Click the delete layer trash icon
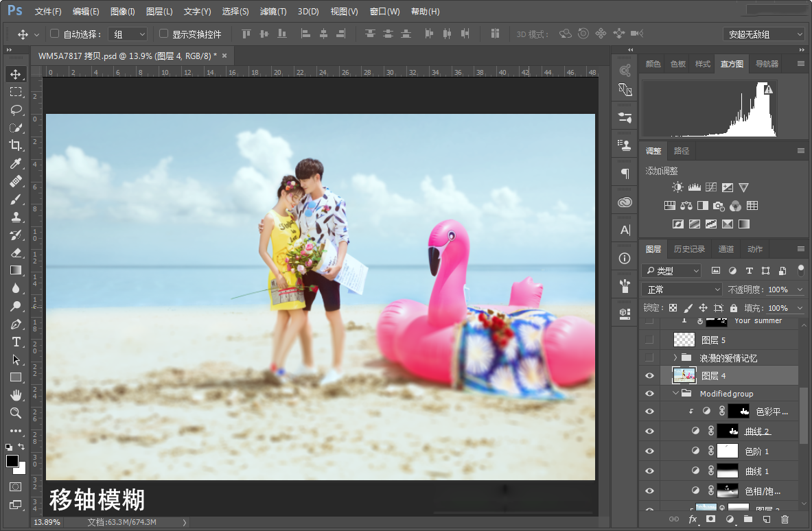This screenshot has height=531, width=812. (785, 519)
